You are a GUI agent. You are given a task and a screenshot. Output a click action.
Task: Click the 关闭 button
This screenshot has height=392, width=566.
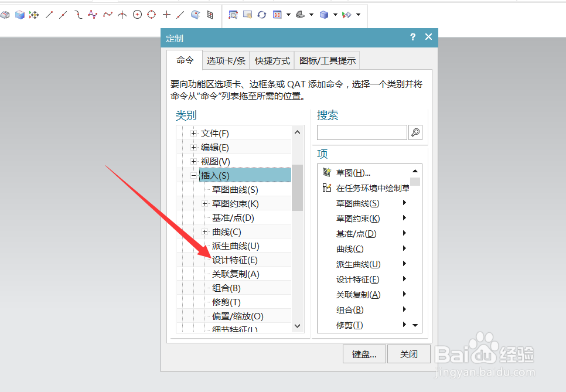(x=408, y=354)
